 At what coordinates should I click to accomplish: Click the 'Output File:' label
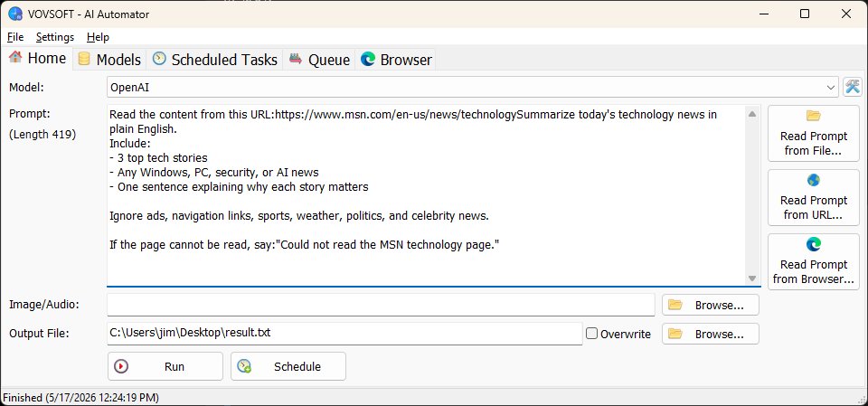[39, 333]
